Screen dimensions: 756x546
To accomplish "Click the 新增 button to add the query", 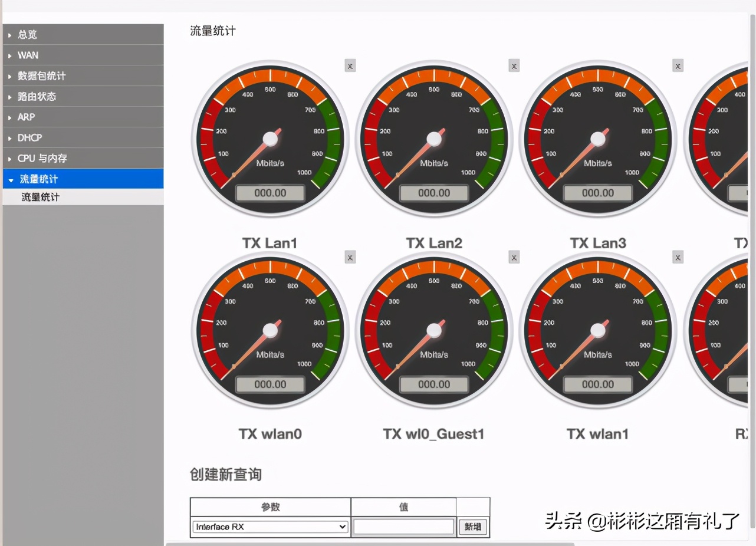I will [473, 527].
